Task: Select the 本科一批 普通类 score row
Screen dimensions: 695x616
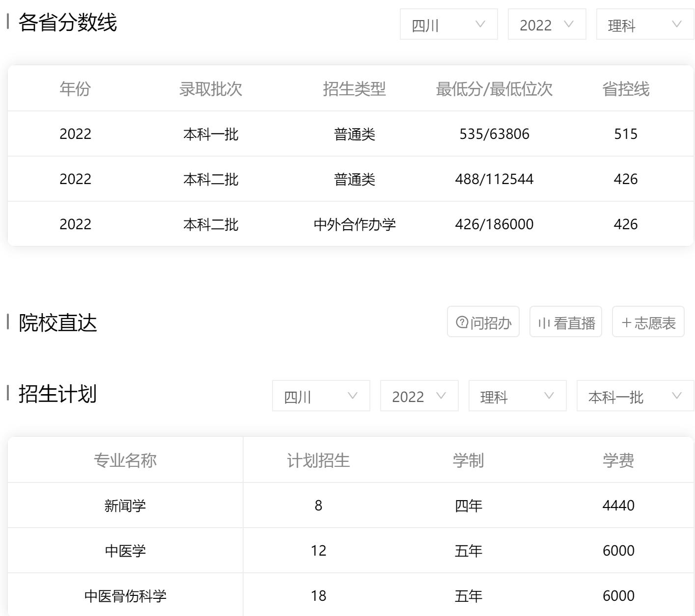Action: (x=344, y=134)
